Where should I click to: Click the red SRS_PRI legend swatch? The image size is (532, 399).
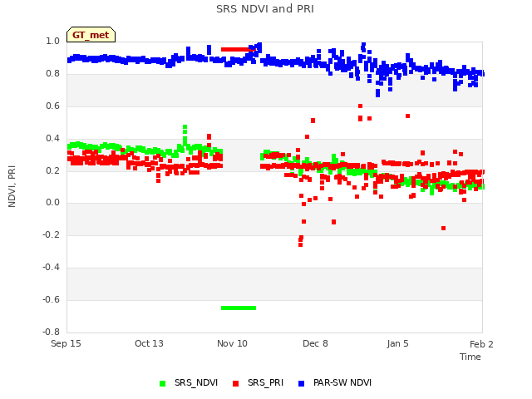[235, 383]
